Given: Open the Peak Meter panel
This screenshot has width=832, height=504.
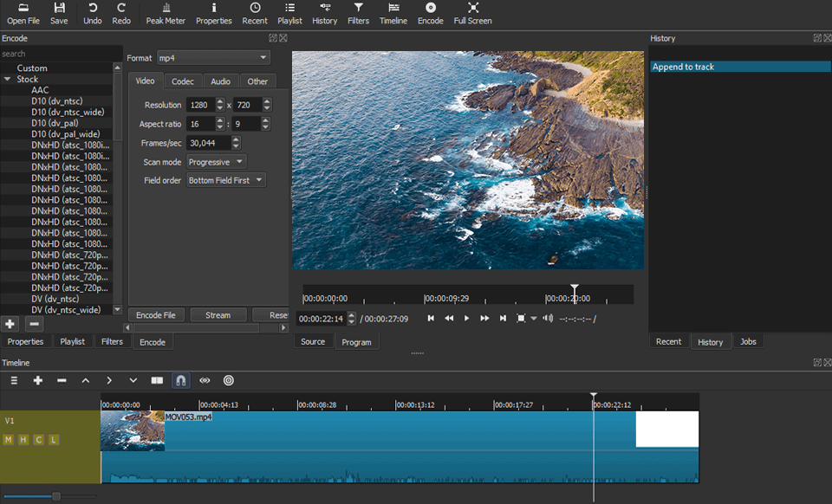Looking at the screenshot, I should tap(165, 12).
